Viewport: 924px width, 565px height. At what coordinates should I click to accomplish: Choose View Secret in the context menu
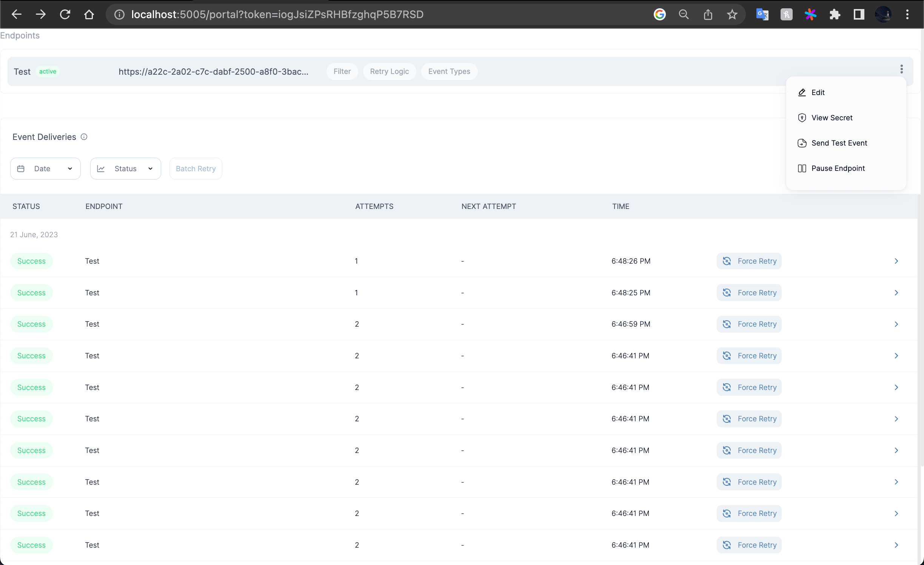(x=832, y=117)
